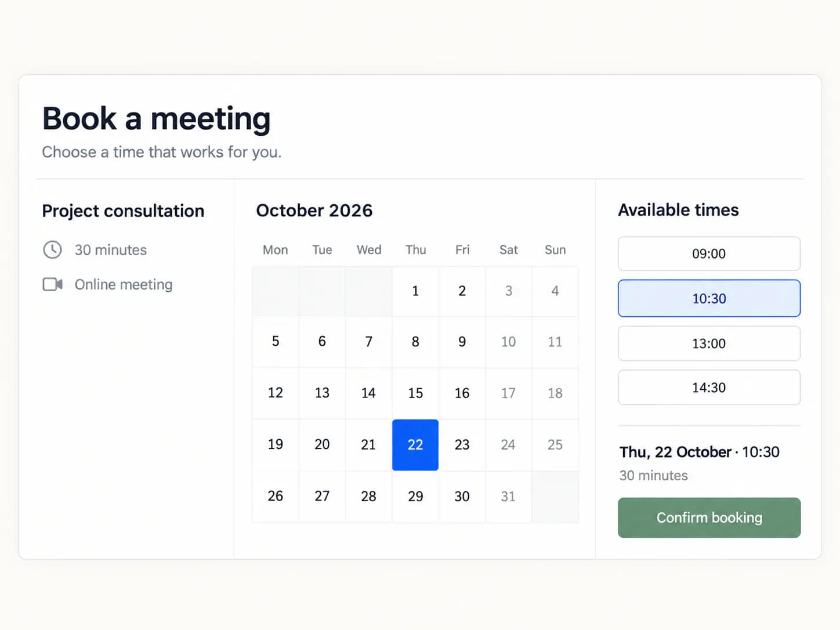Click the Online meeting label
The width and height of the screenshot is (840, 630).
click(124, 285)
